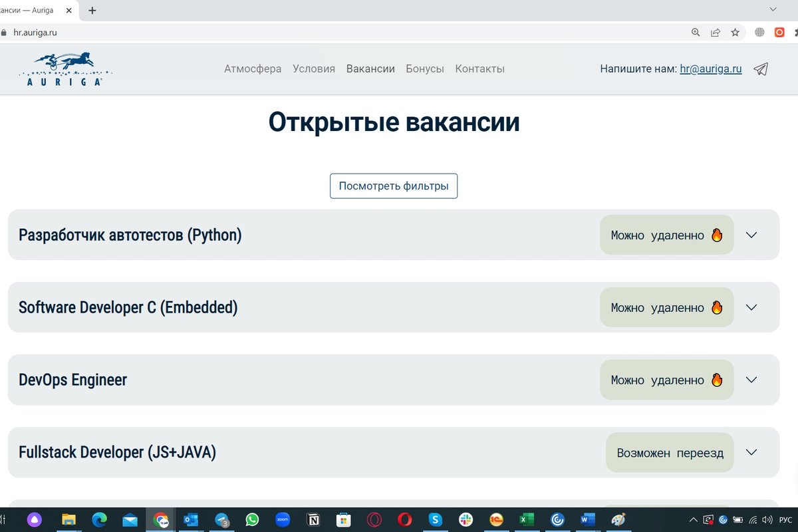The image size is (798, 532).
Task: Expand the Software Developer C (Embedded) vacancy
Action: 751,307
